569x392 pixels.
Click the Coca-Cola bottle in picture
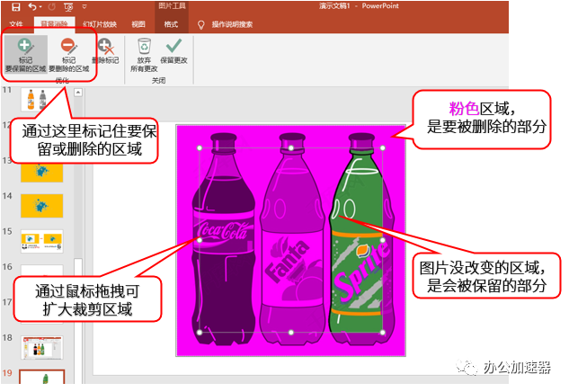coord(223,239)
